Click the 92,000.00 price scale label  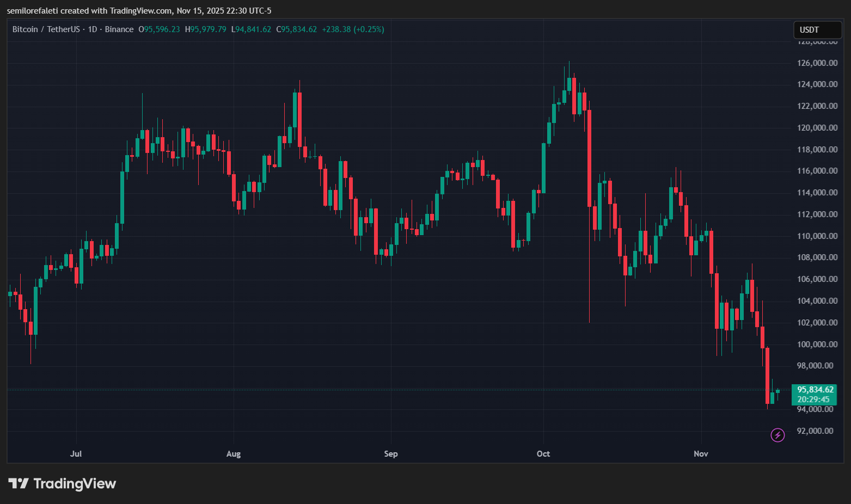(x=815, y=431)
